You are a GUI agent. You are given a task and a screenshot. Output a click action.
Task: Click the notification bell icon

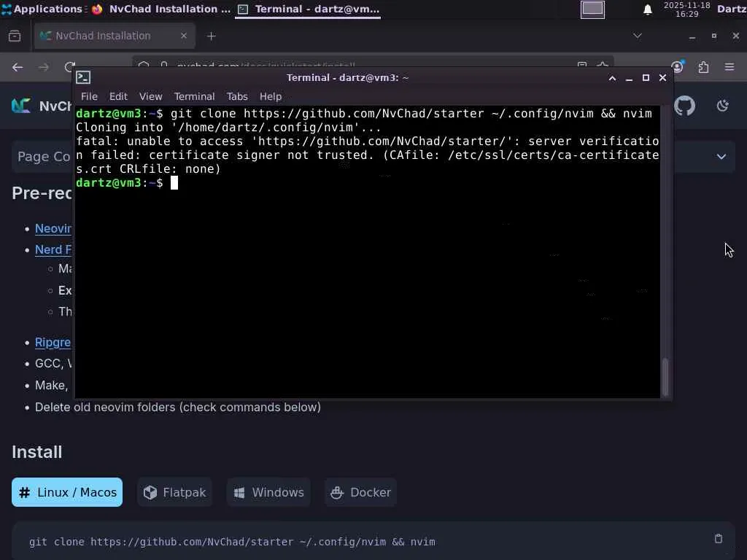point(648,9)
